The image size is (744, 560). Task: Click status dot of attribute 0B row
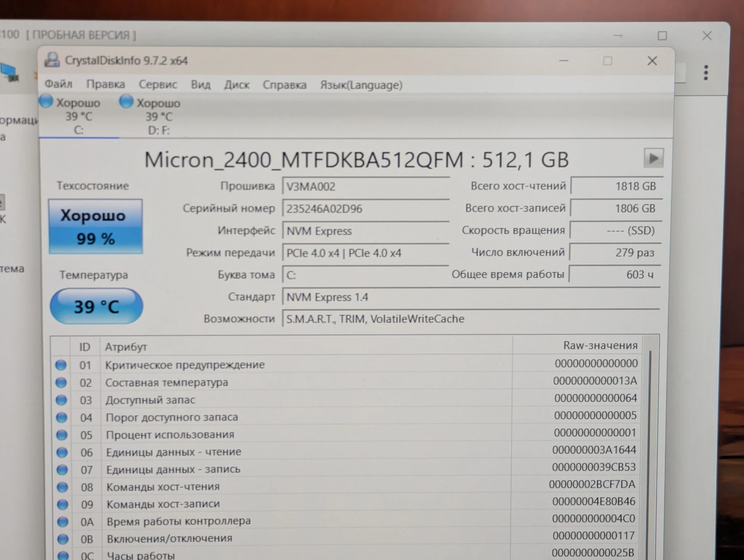[x=63, y=539]
